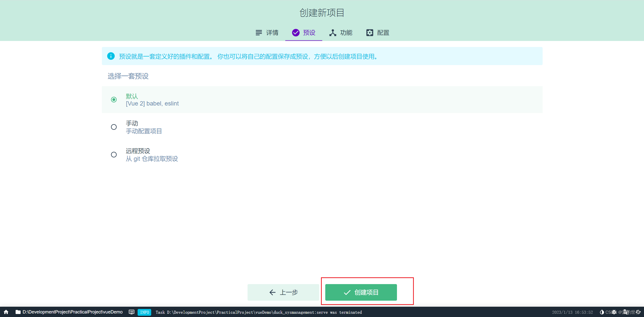Click the info icon in preset banner

click(111, 56)
